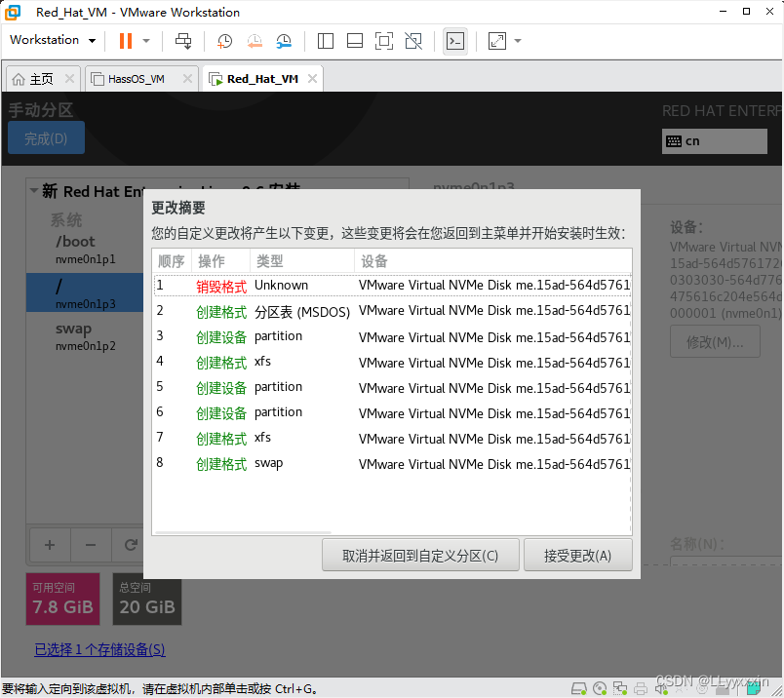This screenshot has height=698, width=784.
Task: Switch to the 主页 home tab
Action: (39, 78)
